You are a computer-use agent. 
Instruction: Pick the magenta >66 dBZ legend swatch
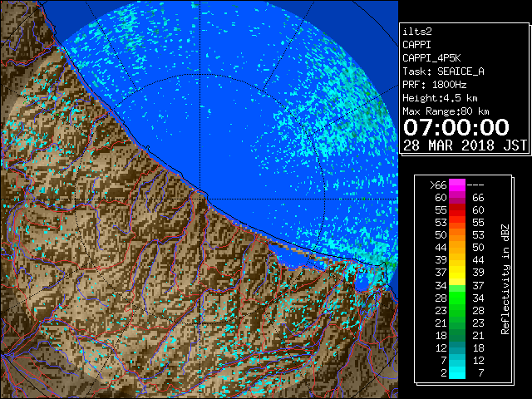point(457,185)
